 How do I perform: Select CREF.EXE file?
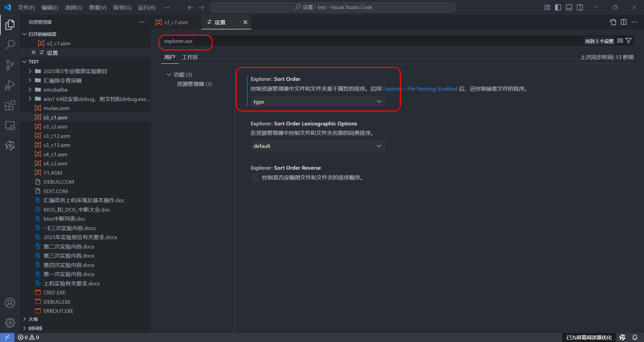[x=85, y=292]
